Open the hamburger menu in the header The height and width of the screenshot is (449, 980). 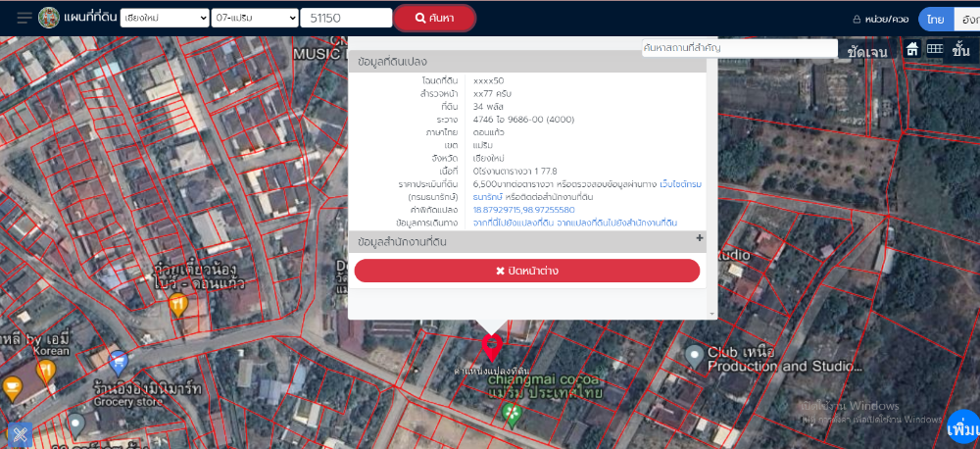(x=24, y=18)
